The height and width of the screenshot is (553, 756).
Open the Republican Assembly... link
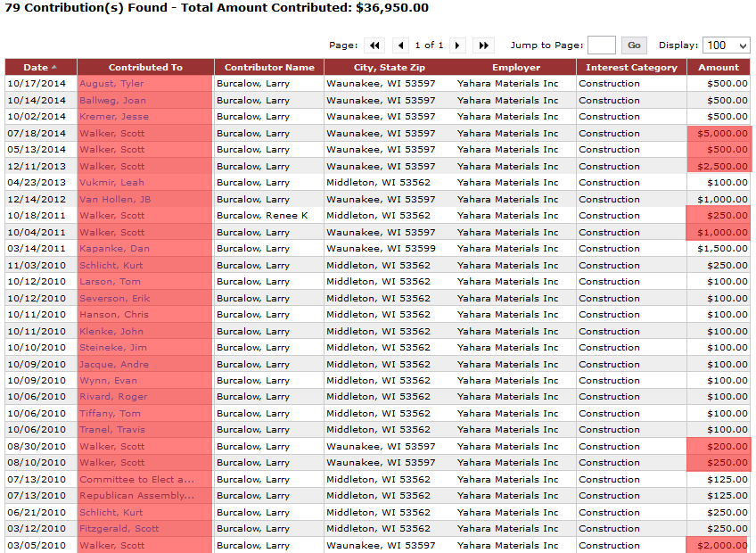pos(137,496)
